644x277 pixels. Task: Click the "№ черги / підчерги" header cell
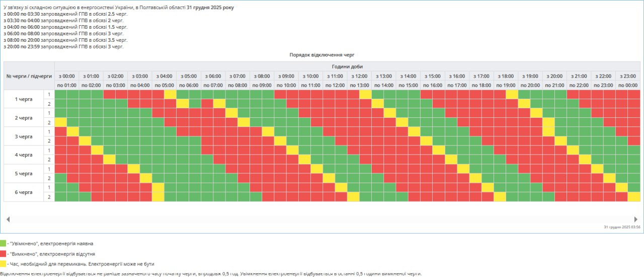[29, 76]
